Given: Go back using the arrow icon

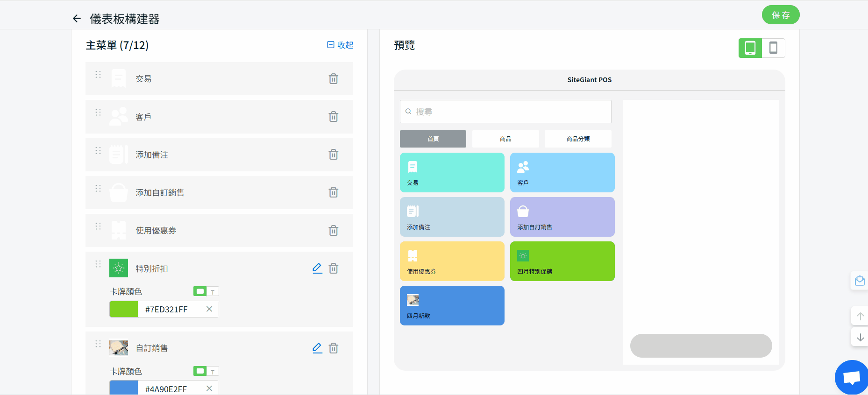Looking at the screenshot, I should [77, 19].
